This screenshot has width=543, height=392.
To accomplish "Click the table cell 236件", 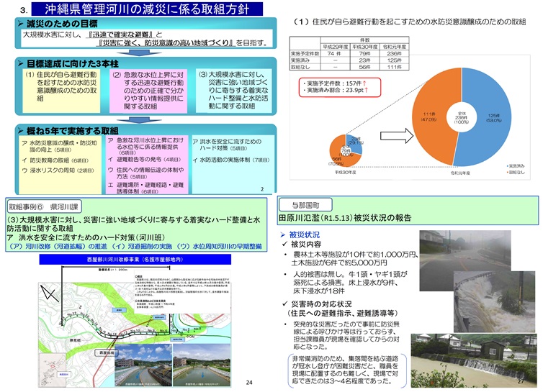I will (394, 54).
